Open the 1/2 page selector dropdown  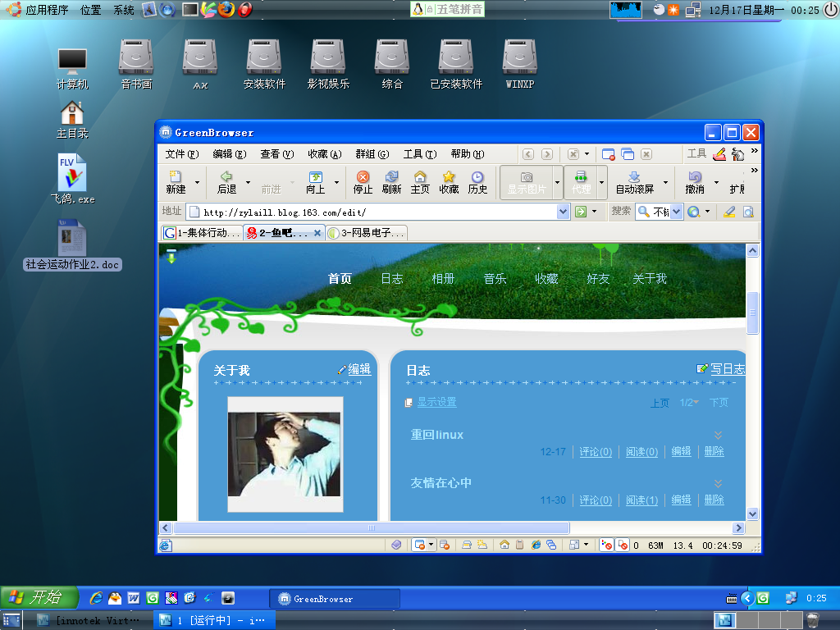pyautogui.click(x=689, y=402)
